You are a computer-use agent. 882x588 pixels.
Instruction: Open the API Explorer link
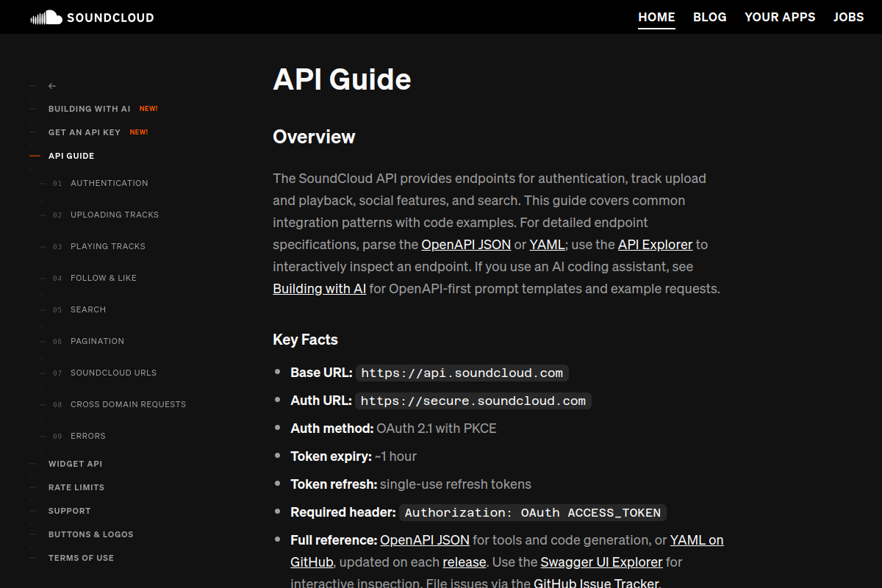click(x=656, y=245)
